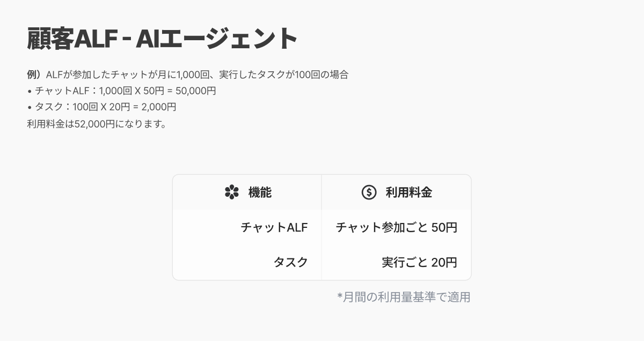The height and width of the screenshot is (341, 644).
Task: Click the bold 例） label
Action: [35, 75]
